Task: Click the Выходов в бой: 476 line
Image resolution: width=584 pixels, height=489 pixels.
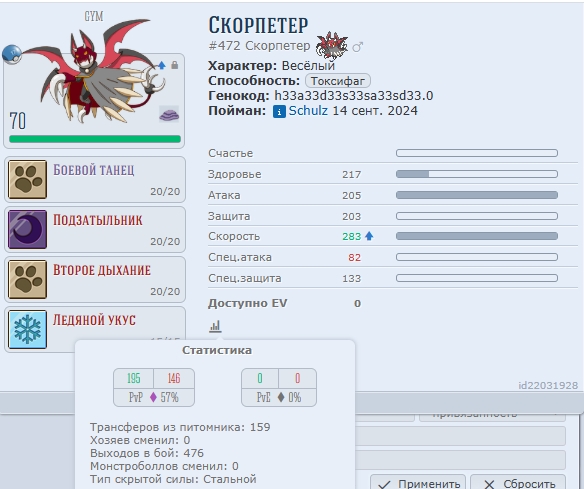Action: (x=147, y=453)
